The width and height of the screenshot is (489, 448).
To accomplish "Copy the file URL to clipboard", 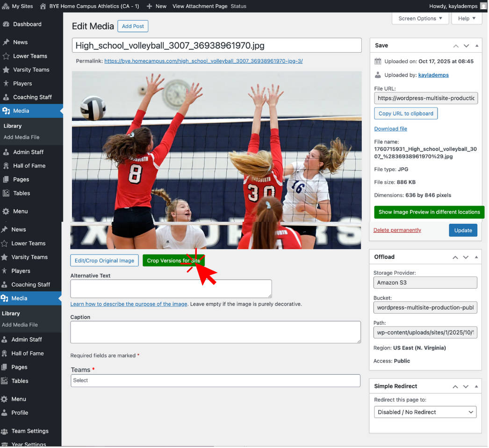I will click(x=405, y=113).
